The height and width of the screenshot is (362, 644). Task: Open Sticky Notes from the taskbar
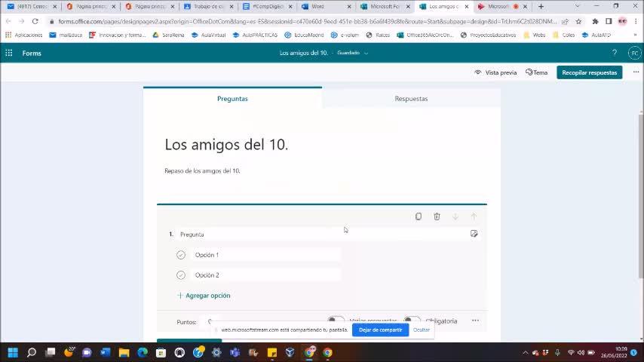point(271,352)
